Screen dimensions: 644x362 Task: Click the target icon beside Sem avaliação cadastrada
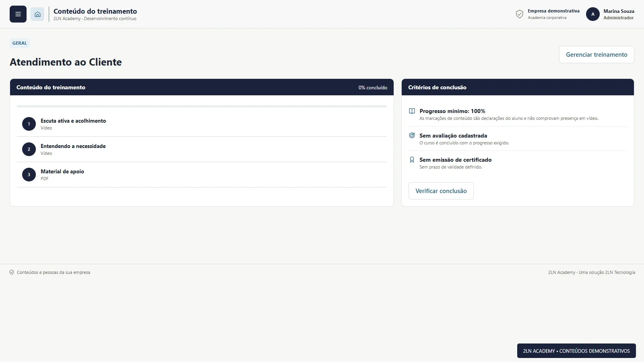coord(412,136)
